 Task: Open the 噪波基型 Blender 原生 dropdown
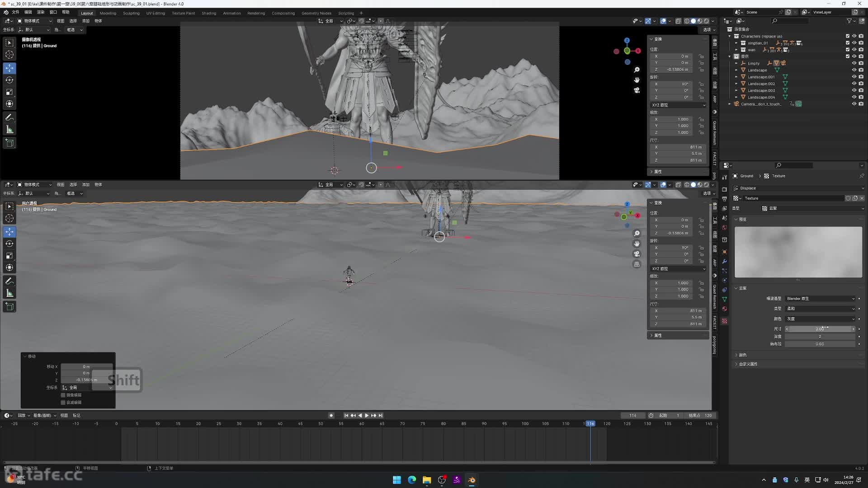820,299
